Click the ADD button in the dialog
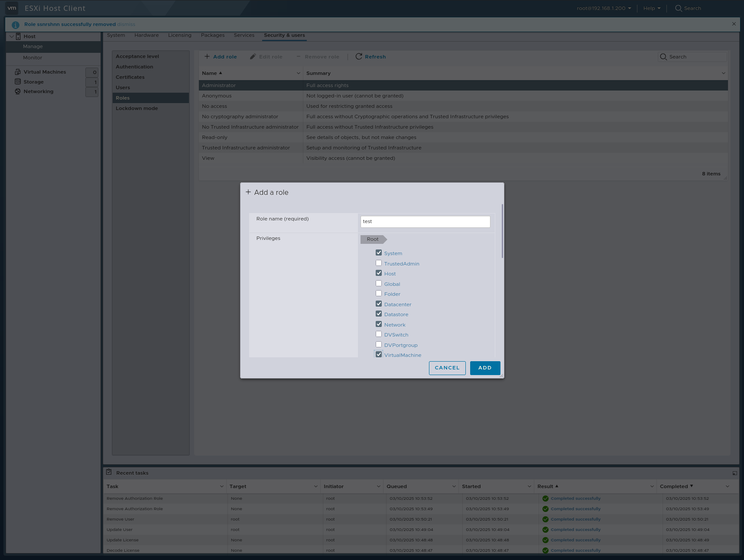744x560 pixels. click(484, 368)
